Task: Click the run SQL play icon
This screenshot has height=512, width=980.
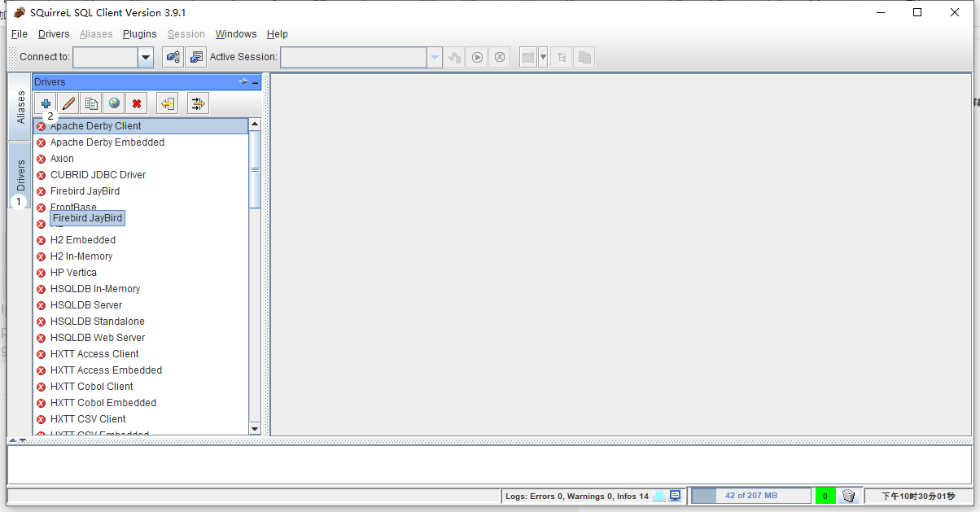Action: pyautogui.click(x=478, y=57)
